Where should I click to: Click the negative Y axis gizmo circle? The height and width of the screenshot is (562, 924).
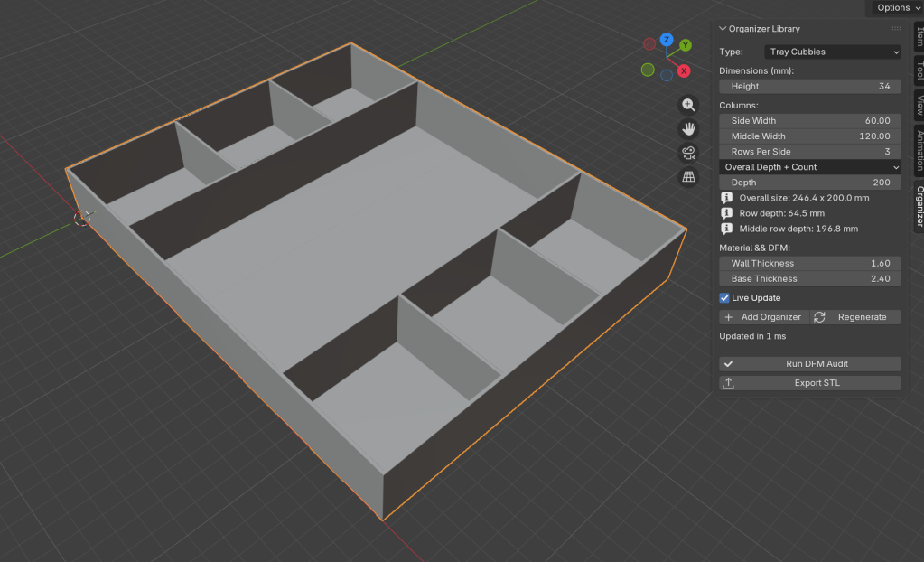tap(648, 70)
